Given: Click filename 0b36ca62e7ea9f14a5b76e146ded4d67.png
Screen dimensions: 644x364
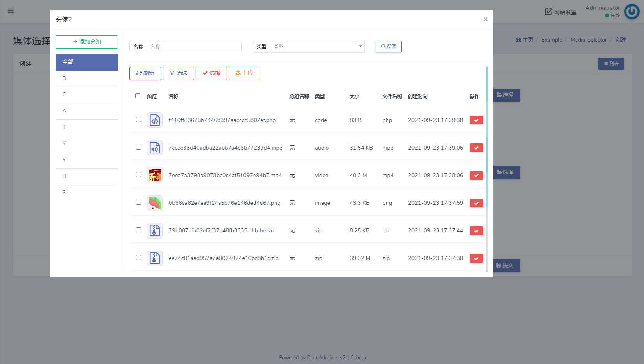Looking at the screenshot, I should coord(224,203).
